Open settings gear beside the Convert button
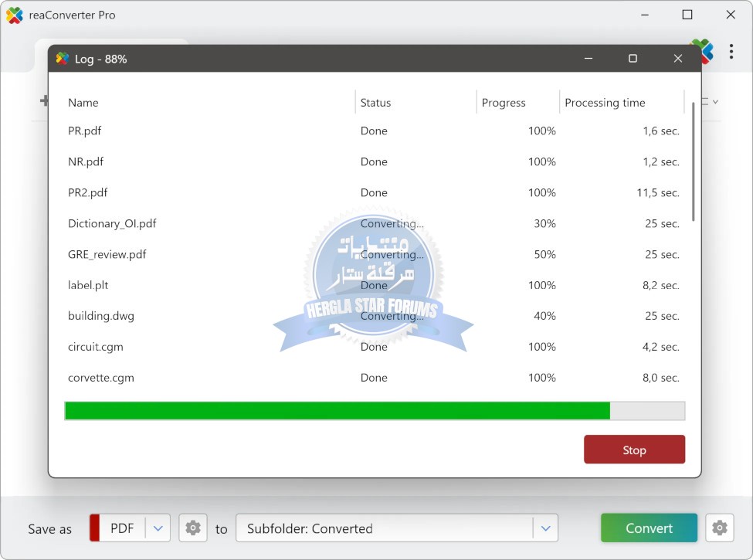This screenshot has height=560, width=753. pos(719,528)
